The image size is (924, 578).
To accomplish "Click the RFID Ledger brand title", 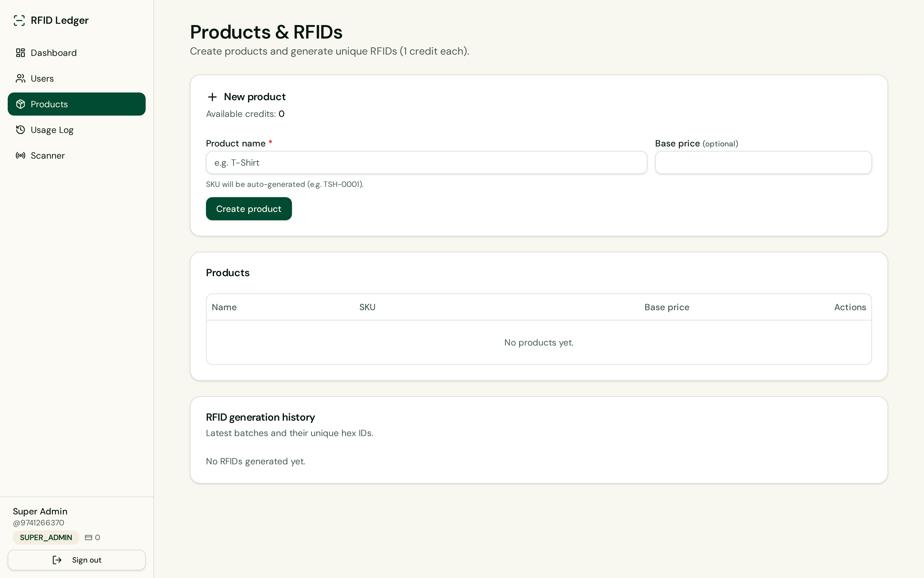I will (x=60, y=20).
